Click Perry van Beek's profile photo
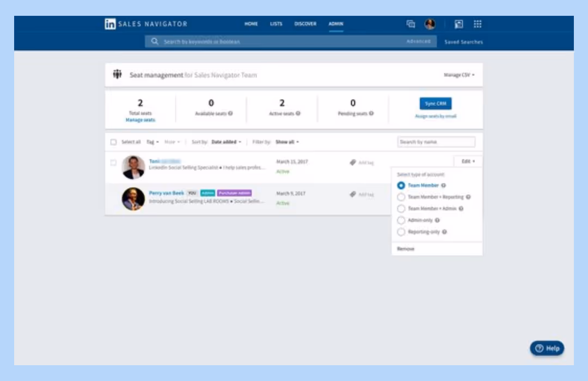588x381 pixels. click(x=133, y=199)
